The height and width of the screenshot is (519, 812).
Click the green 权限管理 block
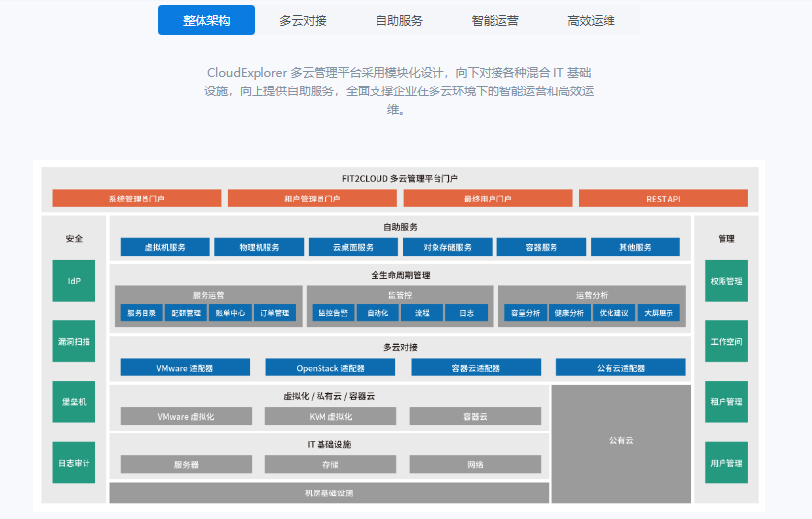pos(726,281)
